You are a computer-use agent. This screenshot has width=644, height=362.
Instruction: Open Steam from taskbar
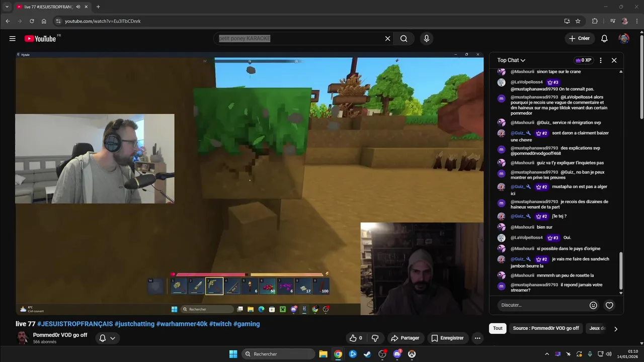point(367,354)
